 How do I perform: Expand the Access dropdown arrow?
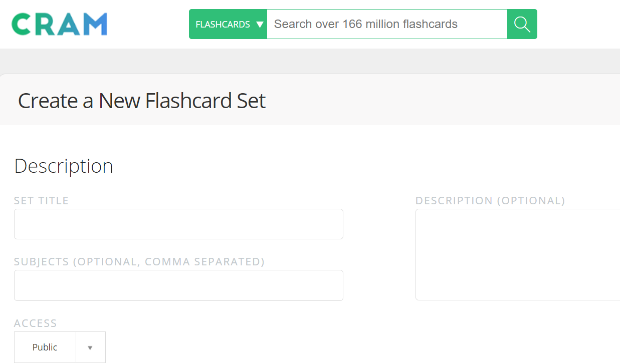(90, 347)
